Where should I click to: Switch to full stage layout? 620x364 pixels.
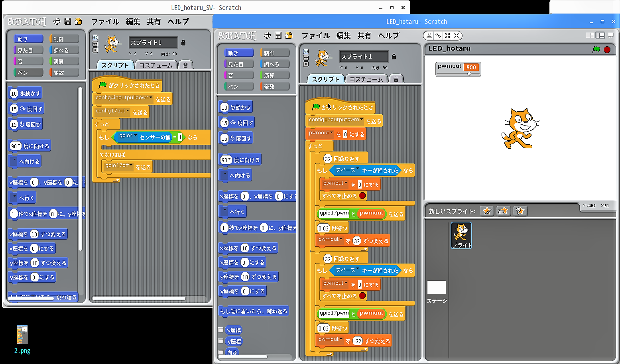(x=600, y=35)
